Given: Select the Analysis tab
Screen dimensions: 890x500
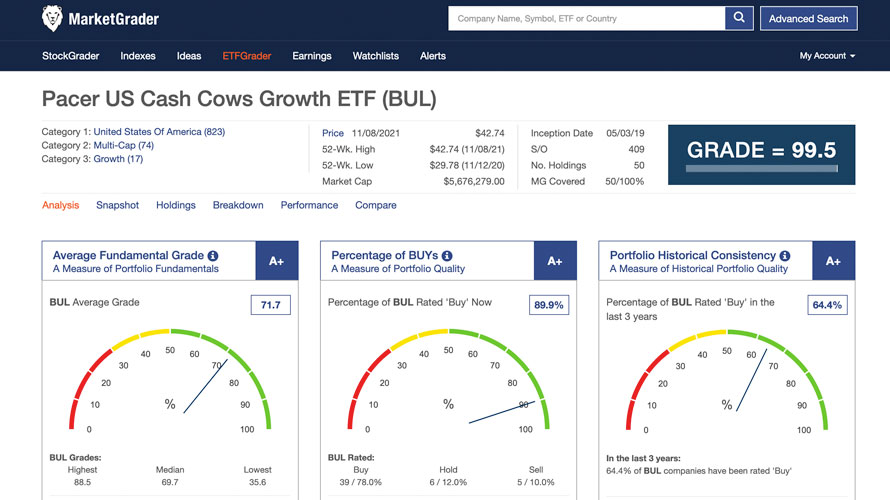Looking at the screenshot, I should coord(60,205).
